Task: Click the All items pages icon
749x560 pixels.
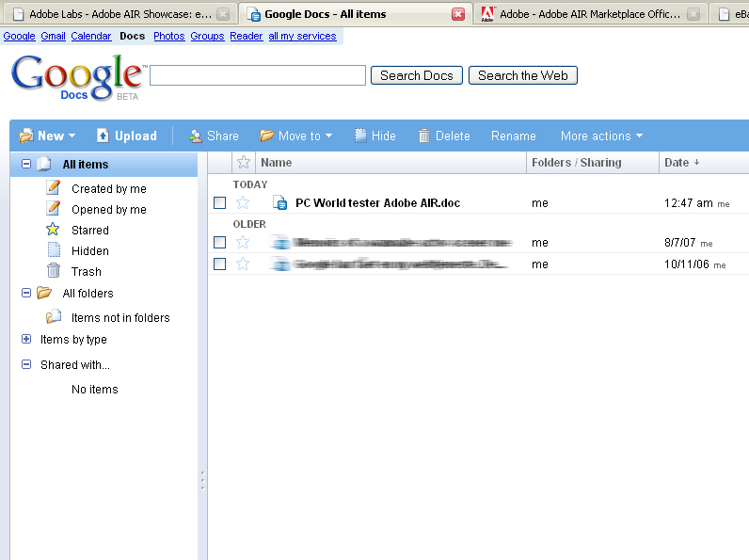Action: click(44, 164)
